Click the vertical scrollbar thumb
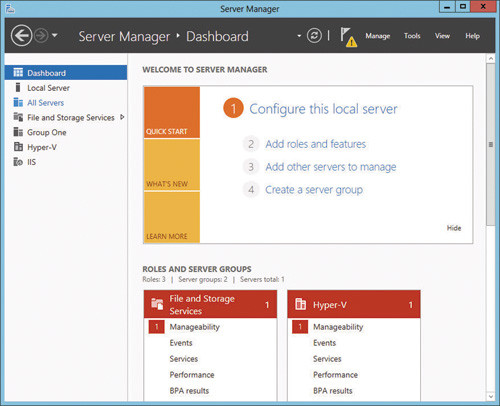The width and height of the screenshot is (500, 406). 491,145
